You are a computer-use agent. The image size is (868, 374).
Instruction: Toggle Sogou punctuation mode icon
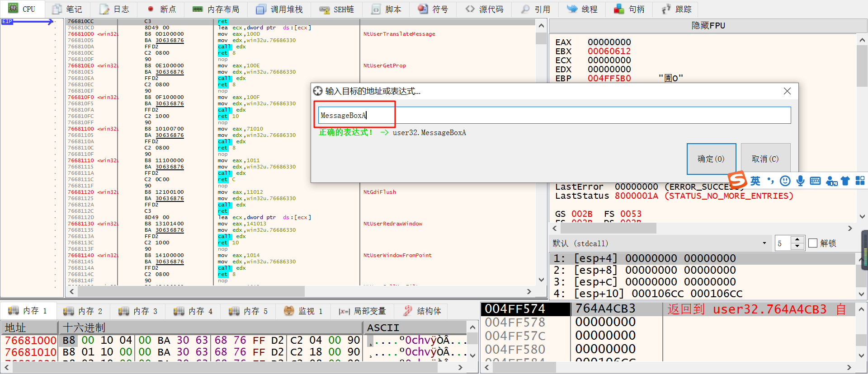[x=771, y=181]
